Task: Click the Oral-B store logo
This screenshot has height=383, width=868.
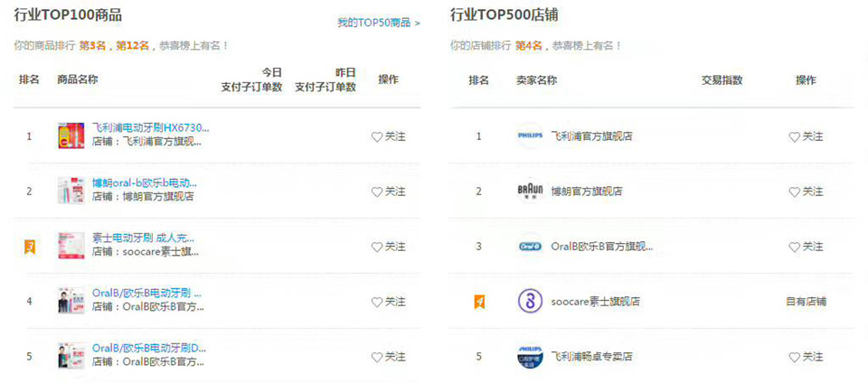Action: pos(531,247)
